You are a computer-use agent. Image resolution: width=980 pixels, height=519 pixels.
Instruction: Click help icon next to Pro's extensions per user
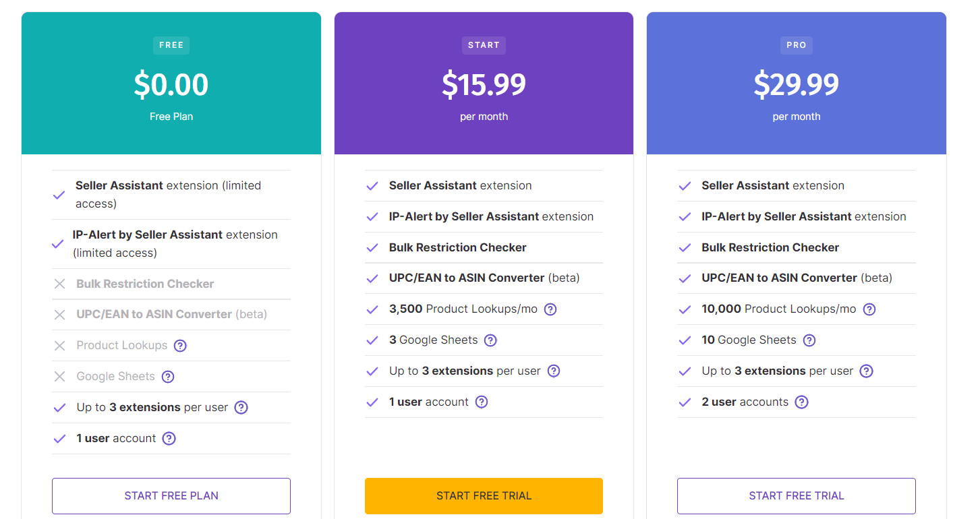coord(867,371)
